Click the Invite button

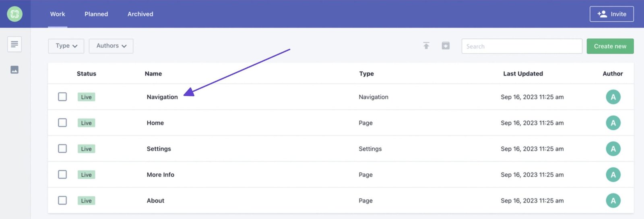coord(611,14)
